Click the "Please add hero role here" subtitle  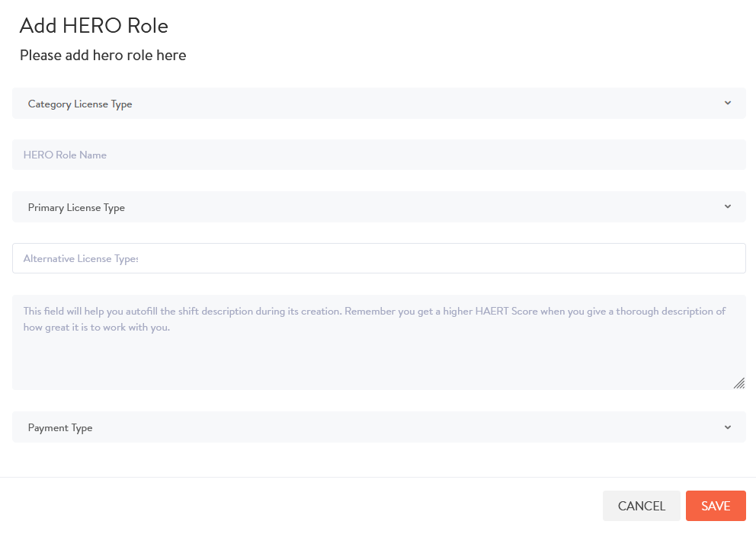tap(103, 56)
